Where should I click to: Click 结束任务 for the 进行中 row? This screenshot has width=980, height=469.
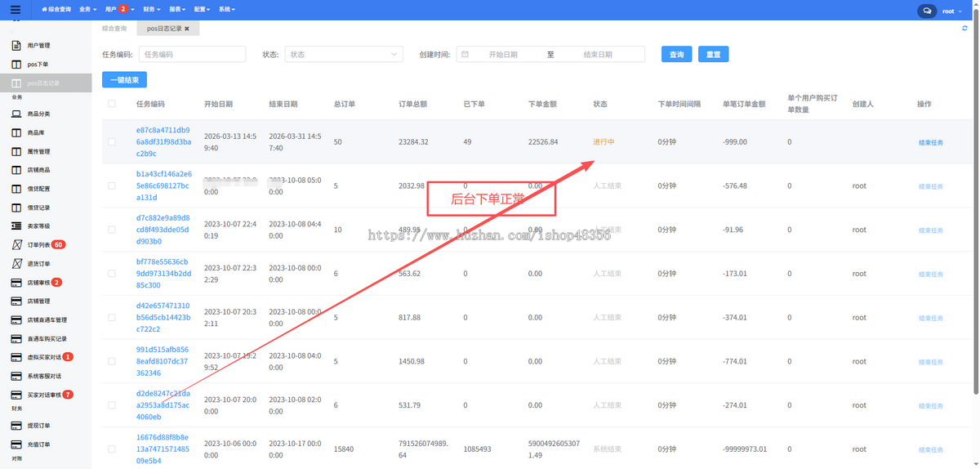pyautogui.click(x=930, y=143)
